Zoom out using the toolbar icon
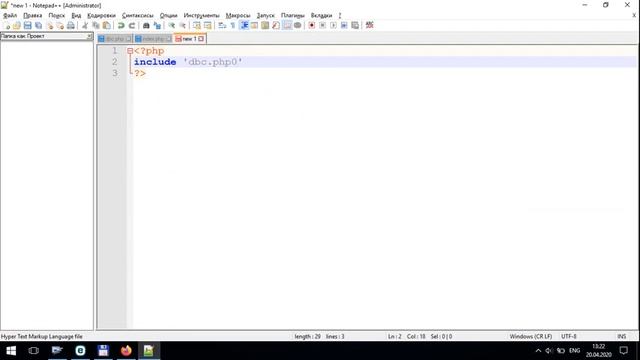 [x=182, y=25]
